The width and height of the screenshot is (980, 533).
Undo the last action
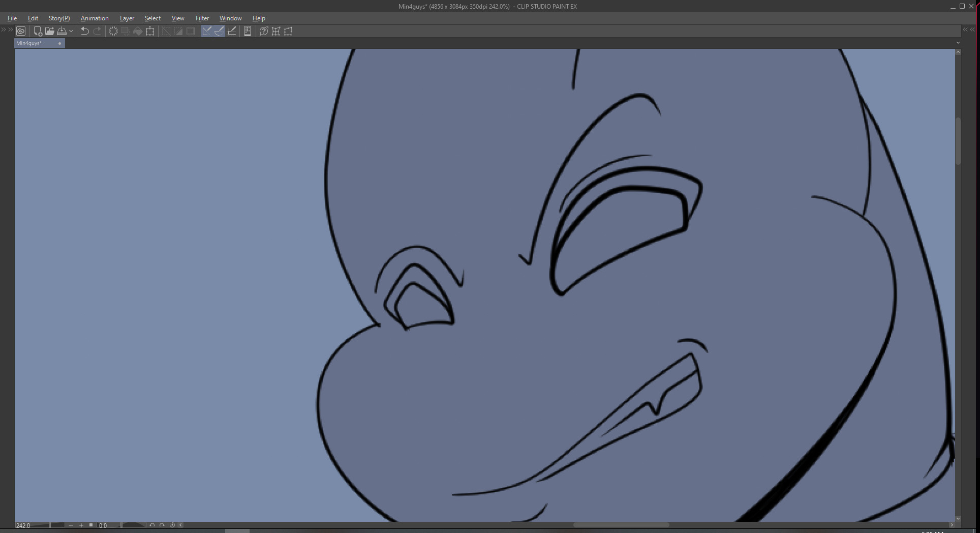click(x=85, y=31)
